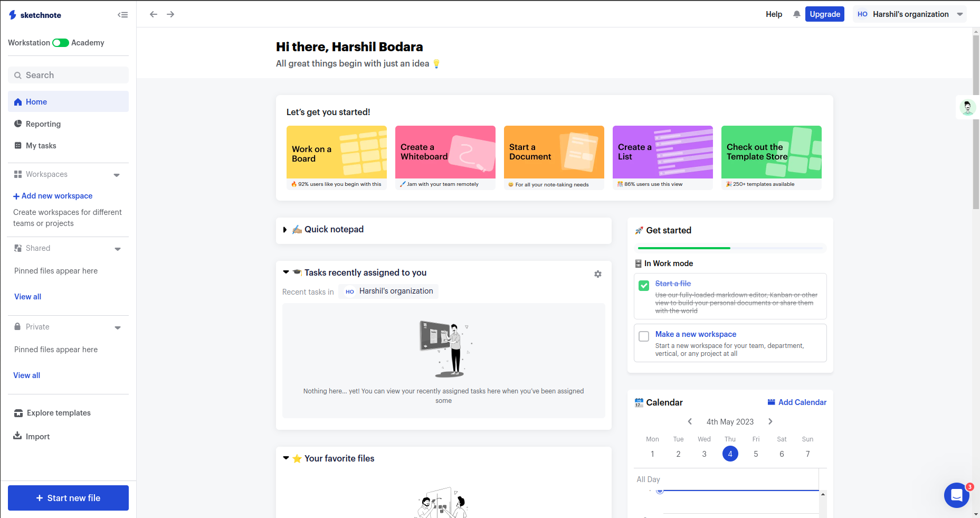Expand the Quick notepad section
The image size is (980, 518).
[x=285, y=230]
